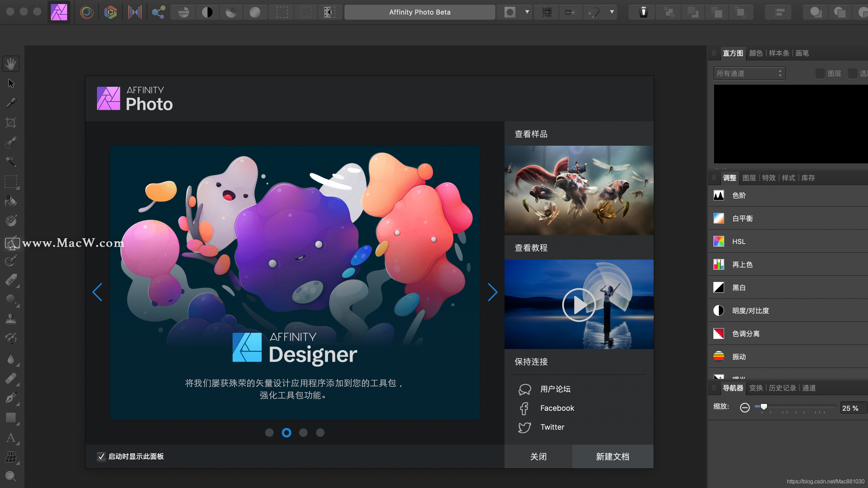Open the 通道 tab
The width and height of the screenshot is (868, 488).
809,388
